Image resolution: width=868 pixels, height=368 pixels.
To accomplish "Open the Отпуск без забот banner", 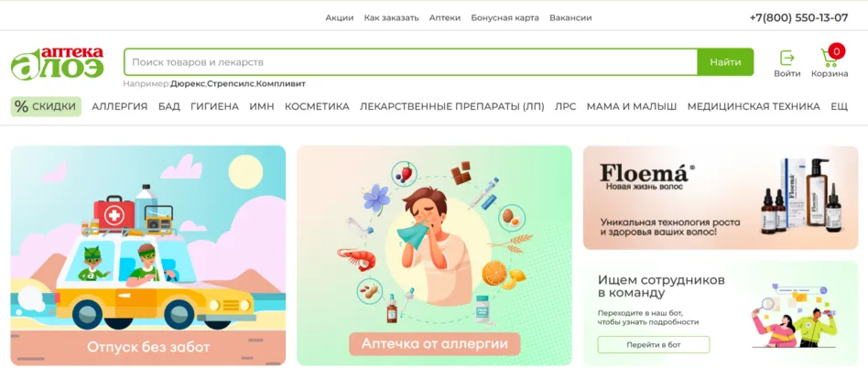I will 148,255.
